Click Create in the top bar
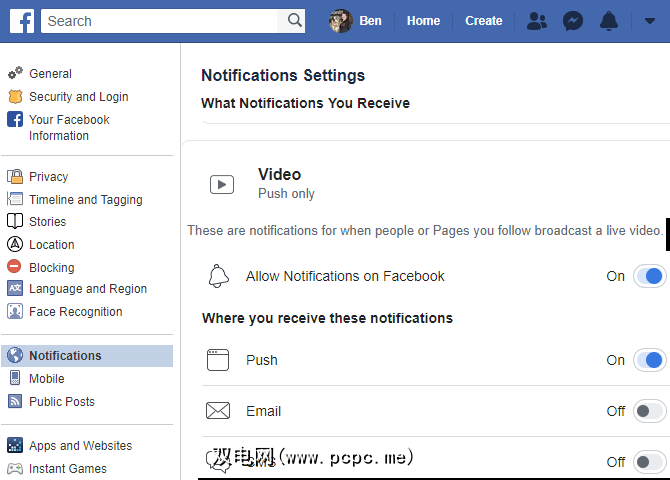The width and height of the screenshot is (670, 480). pyautogui.click(x=483, y=21)
